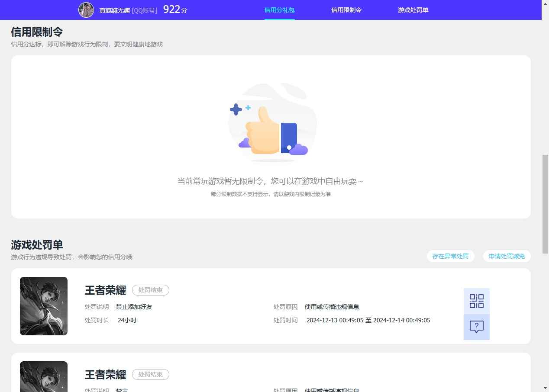Click the help question bubble icon
The image size is (549, 392).
pos(476,327)
